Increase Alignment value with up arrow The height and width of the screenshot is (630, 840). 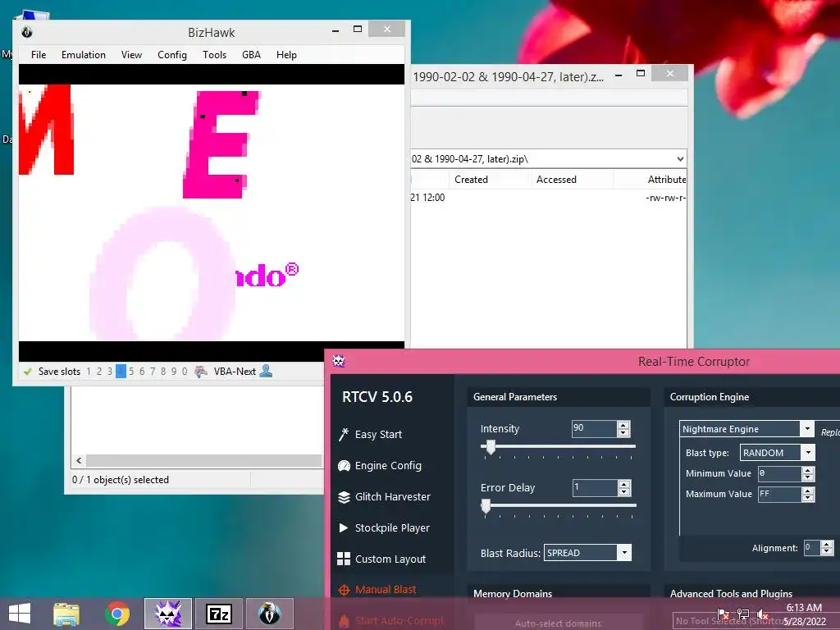pos(827,545)
